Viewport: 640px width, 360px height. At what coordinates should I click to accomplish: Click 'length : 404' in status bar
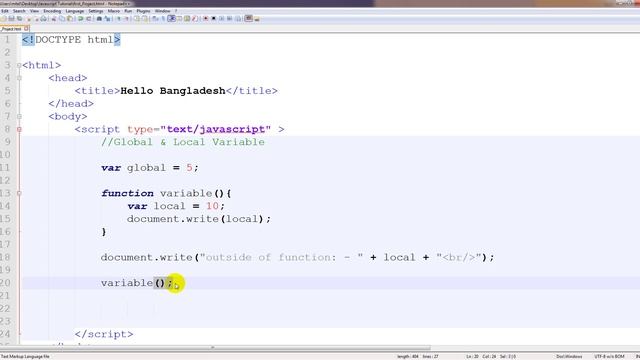pyautogui.click(x=408, y=356)
